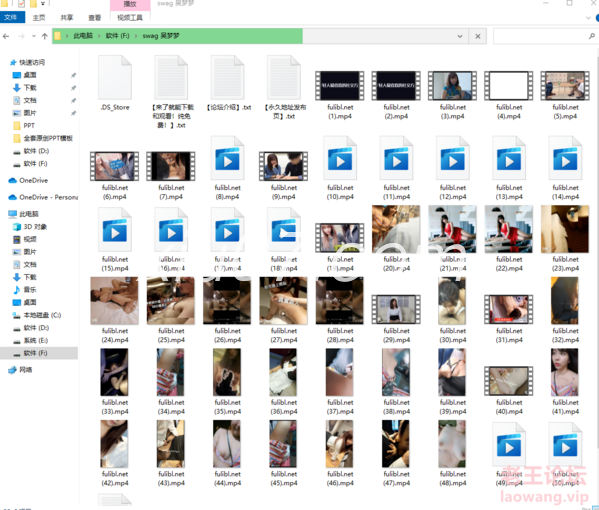Open the 查看 ribbon tab
Image resolution: width=599 pixels, height=510 pixels.
pos(94,18)
